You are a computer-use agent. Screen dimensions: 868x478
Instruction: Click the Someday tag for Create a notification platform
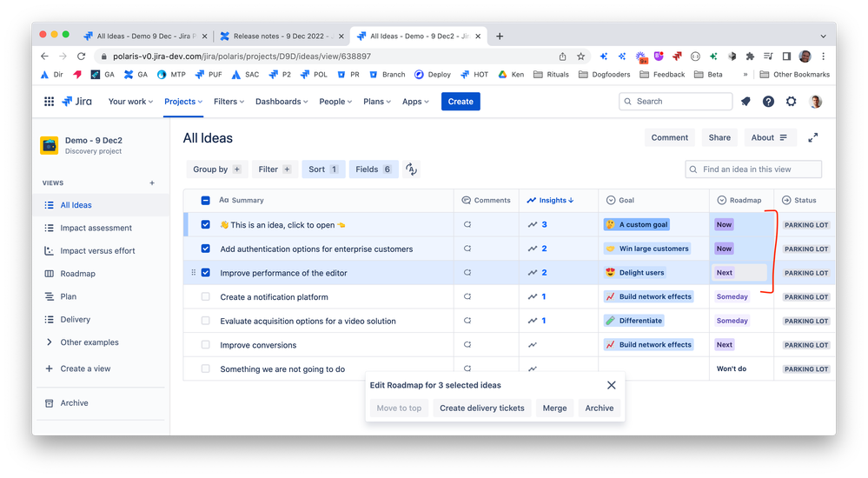pyautogui.click(x=732, y=297)
